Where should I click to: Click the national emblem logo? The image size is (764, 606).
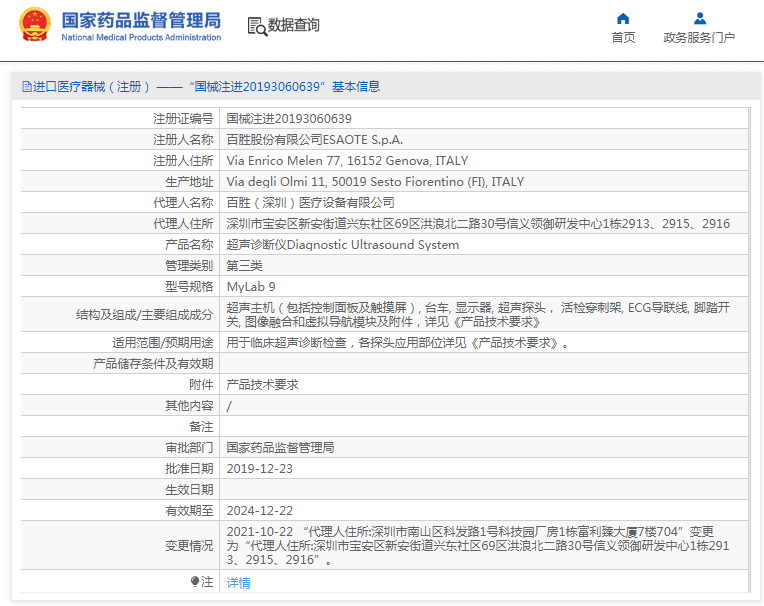click(x=35, y=24)
